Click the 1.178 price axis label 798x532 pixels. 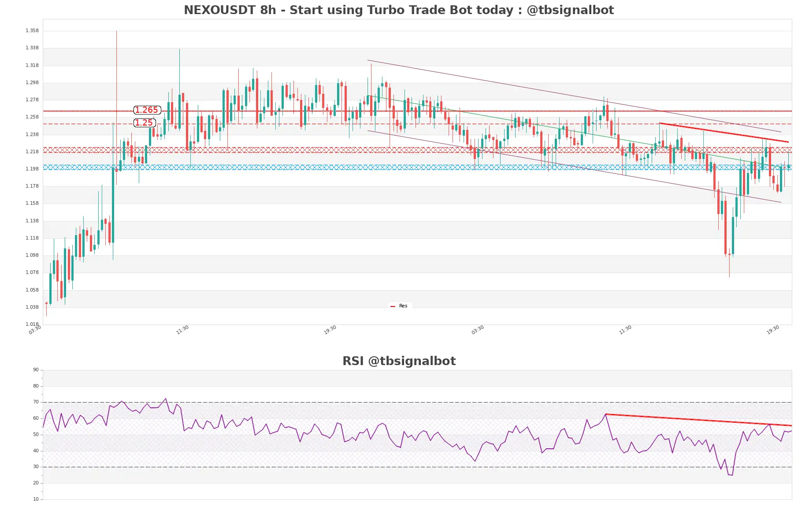[x=32, y=186]
